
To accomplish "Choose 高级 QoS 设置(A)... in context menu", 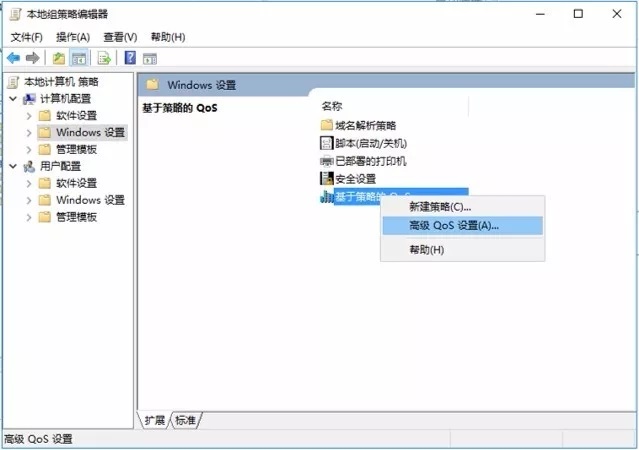I will (x=453, y=225).
